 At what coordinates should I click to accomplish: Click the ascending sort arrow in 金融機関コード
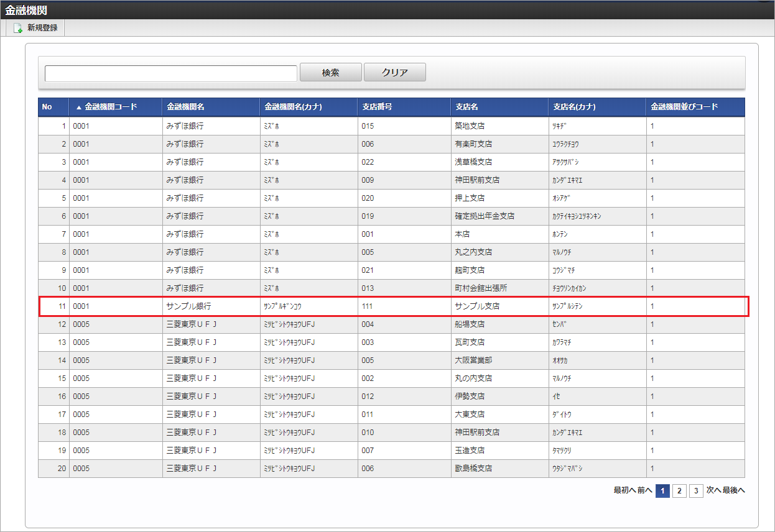79,108
